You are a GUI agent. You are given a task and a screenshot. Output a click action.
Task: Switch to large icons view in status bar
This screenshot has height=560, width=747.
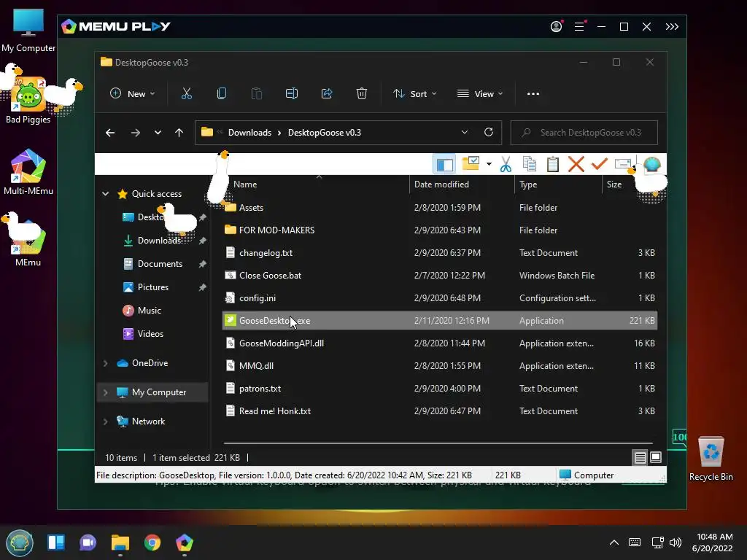(x=656, y=458)
